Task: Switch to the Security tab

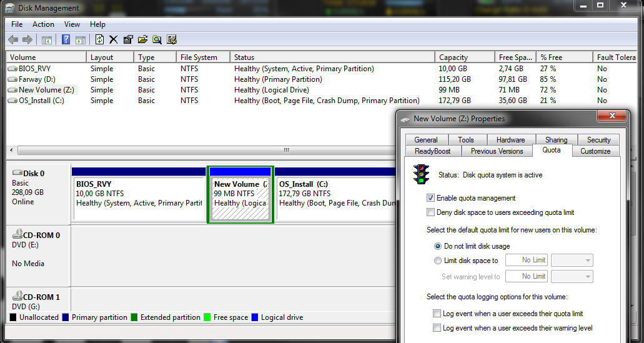Action: [598, 140]
